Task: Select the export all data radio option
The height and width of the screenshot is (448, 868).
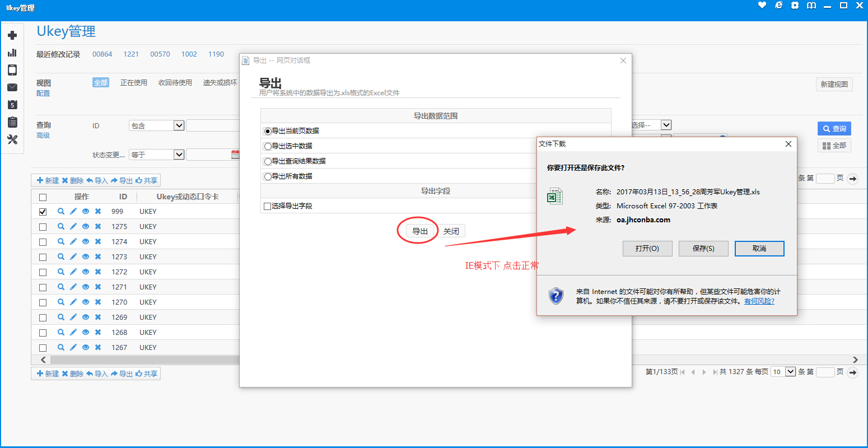Action: tap(268, 176)
